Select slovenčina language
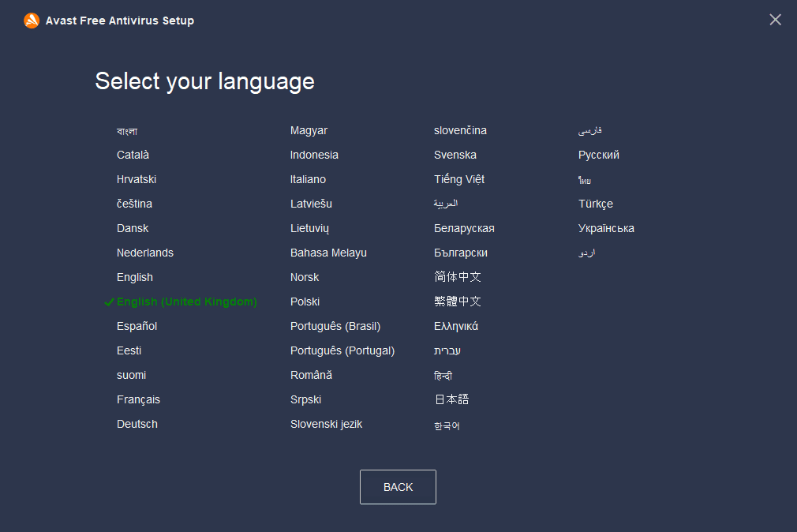This screenshot has height=532, width=797. tap(460, 130)
